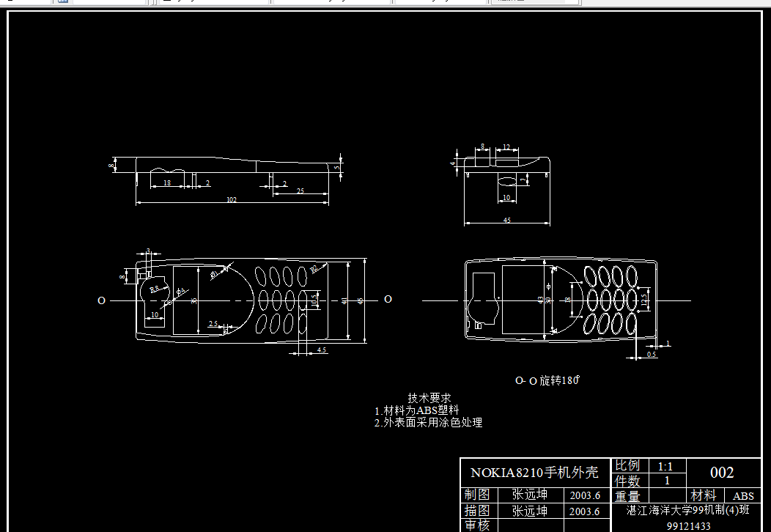The height and width of the screenshot is (532, 771).
Task: Click the 4.5 dimension below keypad
Action: pos(322,350)
